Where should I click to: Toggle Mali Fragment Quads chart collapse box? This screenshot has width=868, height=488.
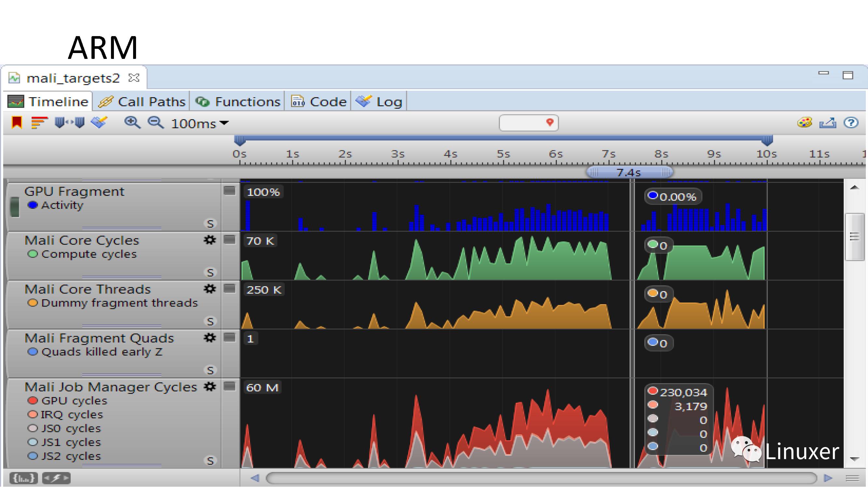point(229,337)
